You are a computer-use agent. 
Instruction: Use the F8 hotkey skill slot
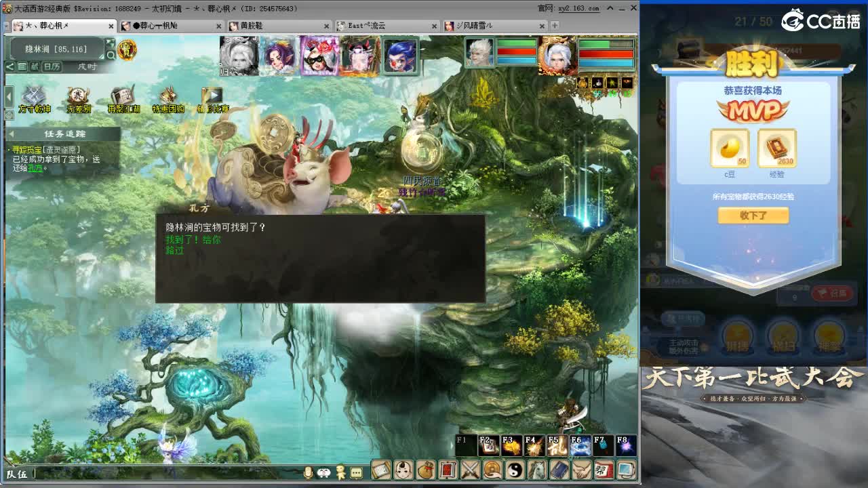pos(626,445)
